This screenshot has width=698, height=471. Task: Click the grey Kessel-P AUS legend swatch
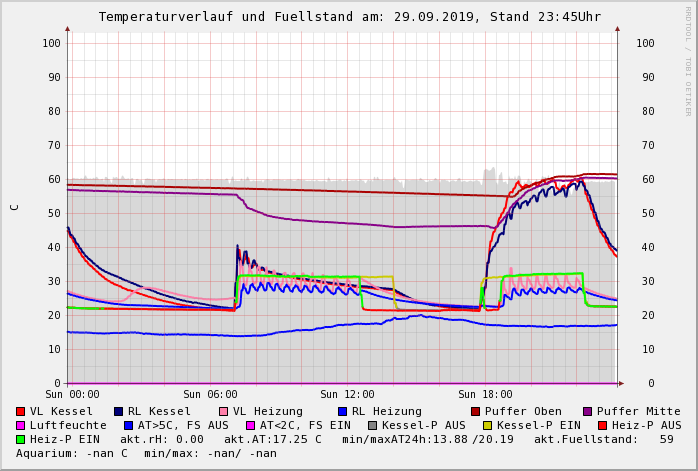click(372, 425)
